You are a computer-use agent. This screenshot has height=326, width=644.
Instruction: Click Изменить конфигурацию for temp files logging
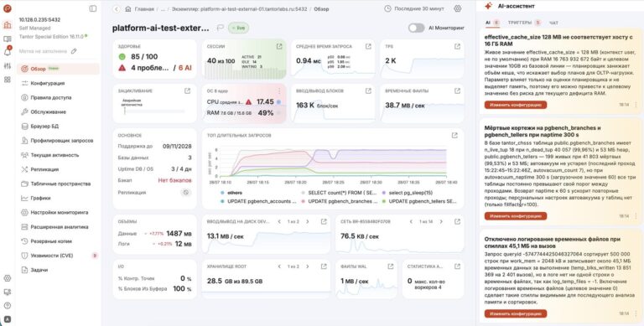tap(516, 313)
